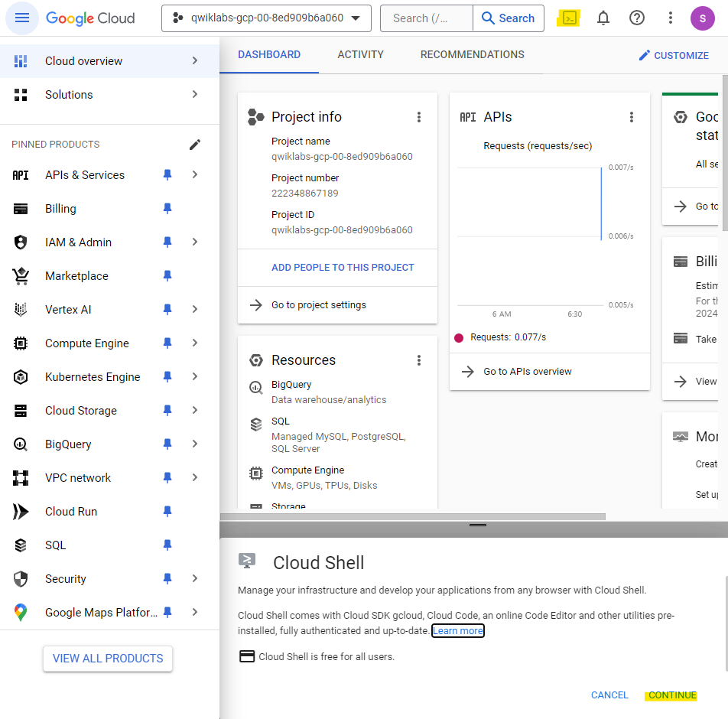728x719 pixels.
Task: Click the CUSTOMIZE button
Action: tap(674, 56)
